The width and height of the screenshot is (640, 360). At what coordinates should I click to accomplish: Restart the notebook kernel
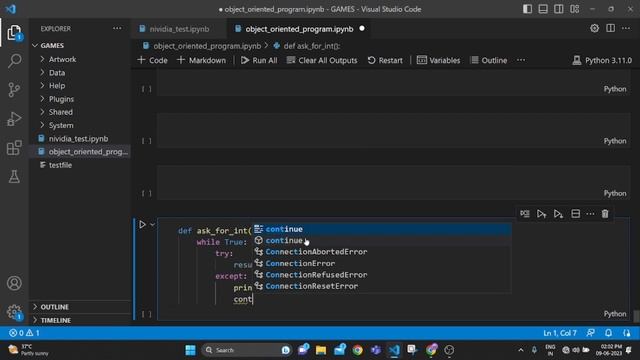[385, 60]
